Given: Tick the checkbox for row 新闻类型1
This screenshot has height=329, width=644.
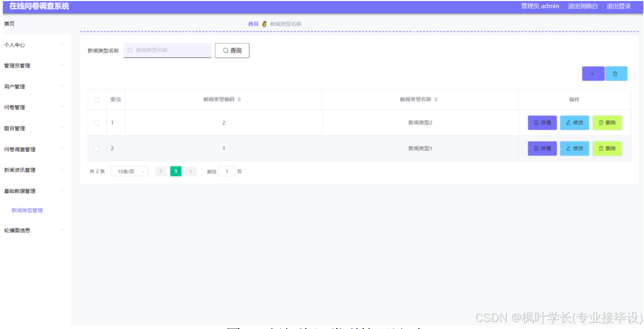Looking at the screenshot, I should 97,149.
